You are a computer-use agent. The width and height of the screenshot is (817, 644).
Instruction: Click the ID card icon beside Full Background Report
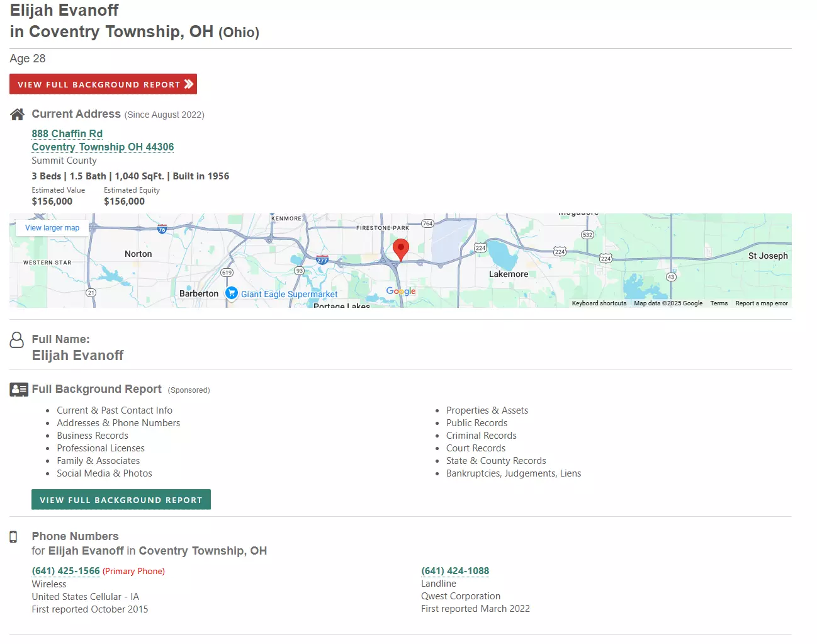coord(19,390)
